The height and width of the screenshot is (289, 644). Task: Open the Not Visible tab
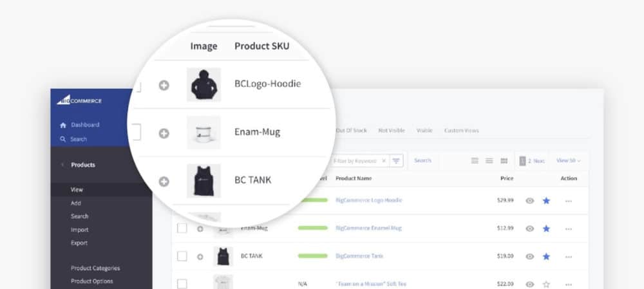392,131
